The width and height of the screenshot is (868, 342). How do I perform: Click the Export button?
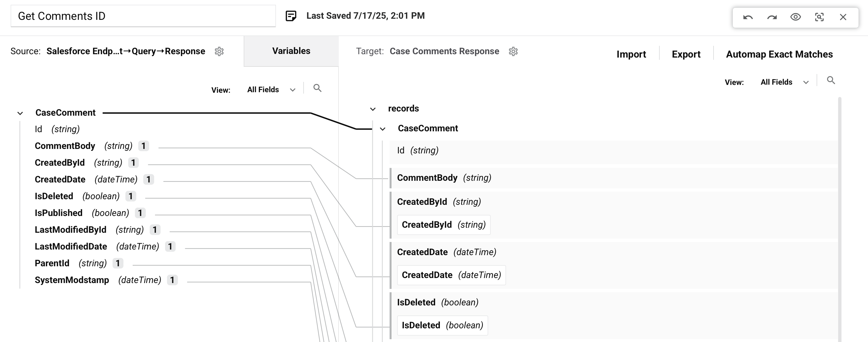point(686,54)
